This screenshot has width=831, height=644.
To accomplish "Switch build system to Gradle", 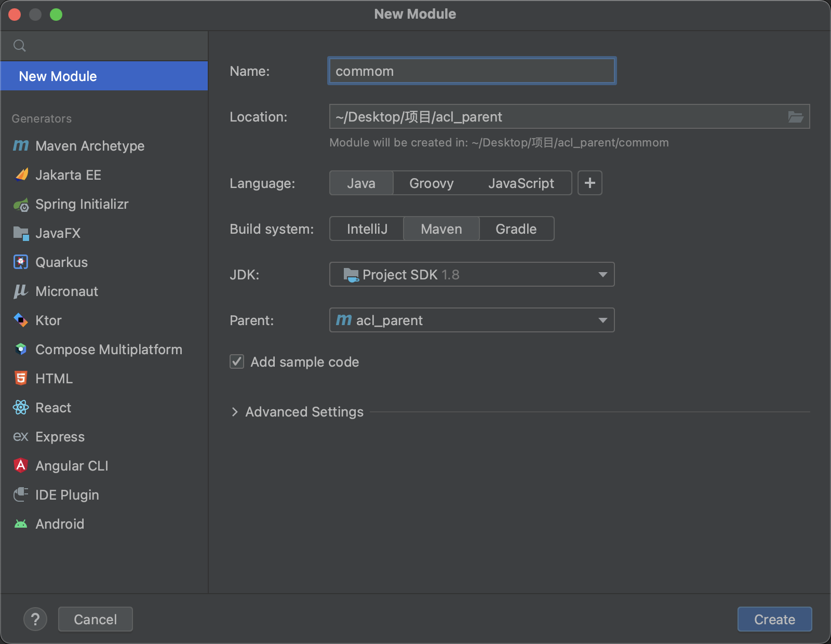I will [516, 229].
